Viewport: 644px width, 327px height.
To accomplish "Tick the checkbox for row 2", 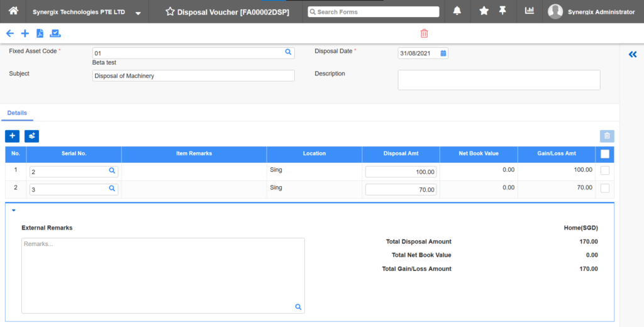I will 605,188.
